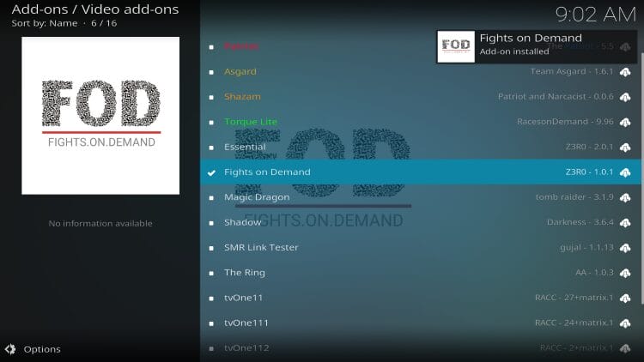Select the tvOne11 add-on name
Screen dimensions: 644x362
click(243, 298)
